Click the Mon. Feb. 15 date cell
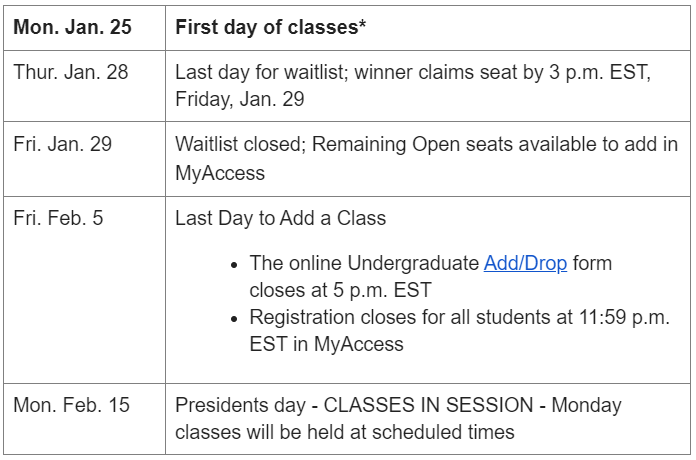Screen dimensions: 696x460 tap(84, 419)
